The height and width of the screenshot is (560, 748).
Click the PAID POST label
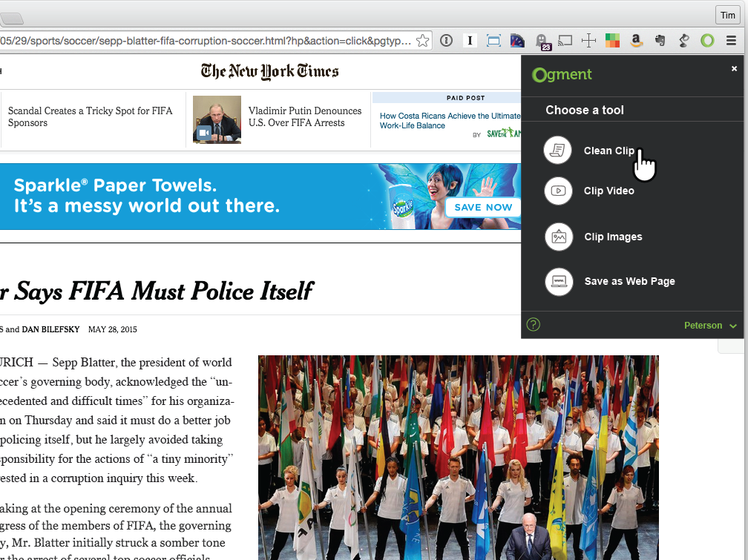(x=465, y=98)
